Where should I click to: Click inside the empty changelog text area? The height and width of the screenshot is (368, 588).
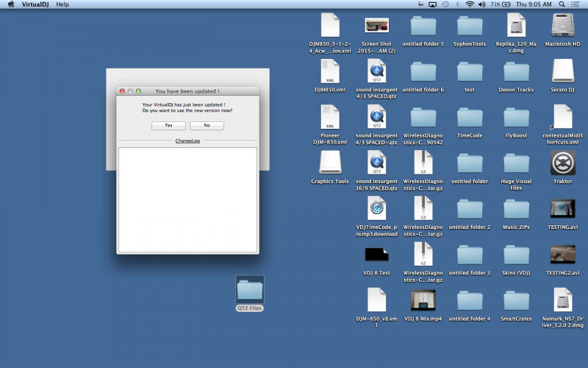point(187,199)
